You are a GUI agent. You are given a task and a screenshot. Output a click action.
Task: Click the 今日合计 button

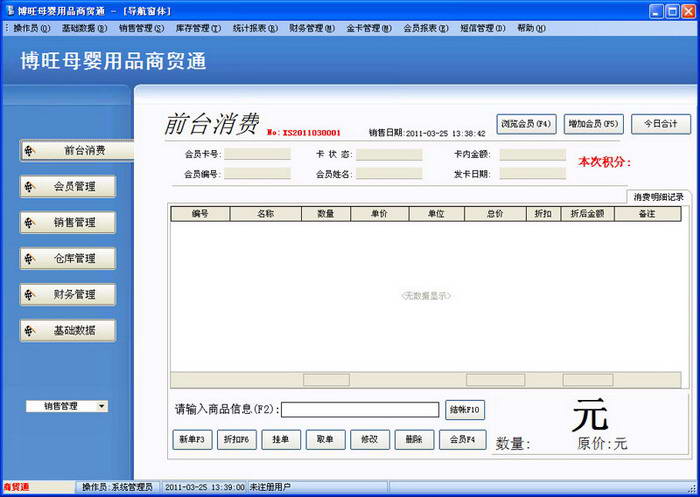(661, 124)
